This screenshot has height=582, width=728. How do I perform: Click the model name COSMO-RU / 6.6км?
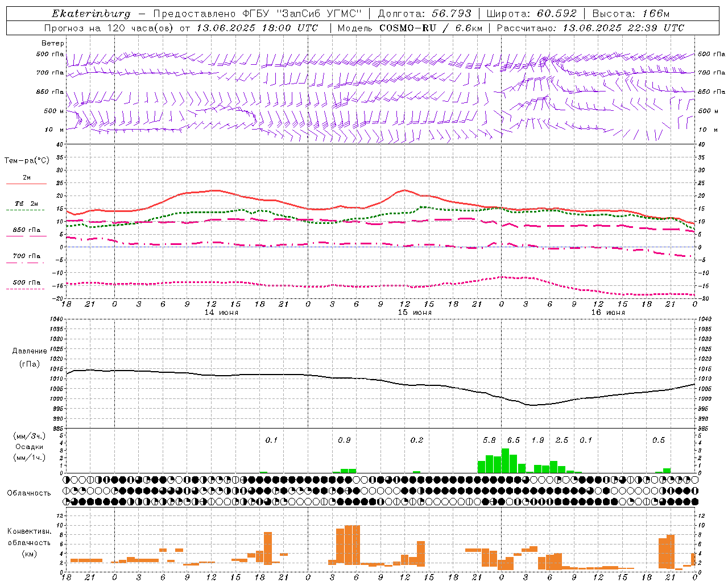point(431,28)
